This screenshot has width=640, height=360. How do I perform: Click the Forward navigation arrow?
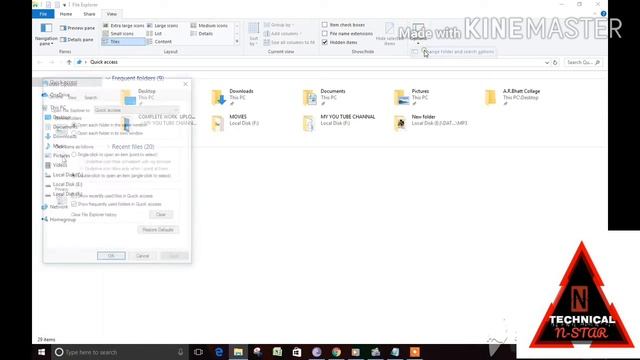coord(51,62)
